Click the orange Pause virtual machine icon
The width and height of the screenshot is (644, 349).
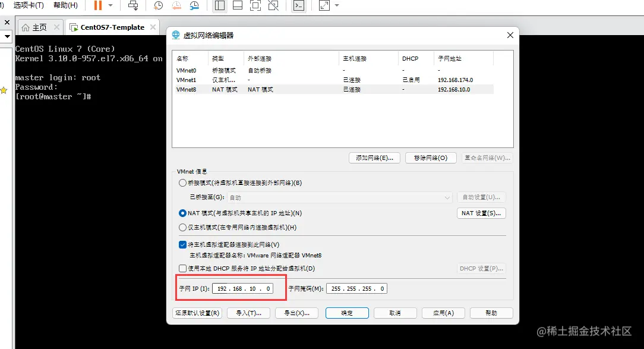pyautogui.click(x=98, y=5)
